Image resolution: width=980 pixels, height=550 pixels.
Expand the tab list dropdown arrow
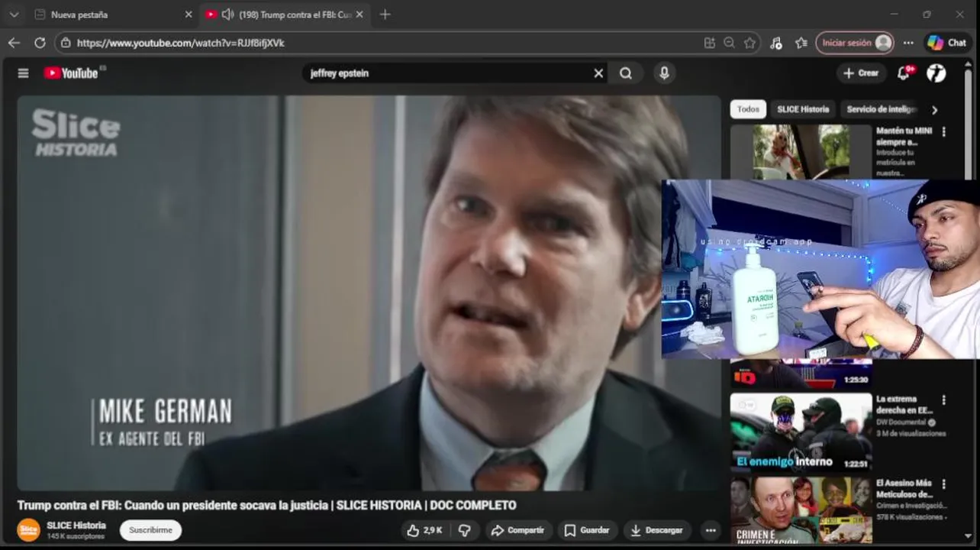[x=14, y=15]
